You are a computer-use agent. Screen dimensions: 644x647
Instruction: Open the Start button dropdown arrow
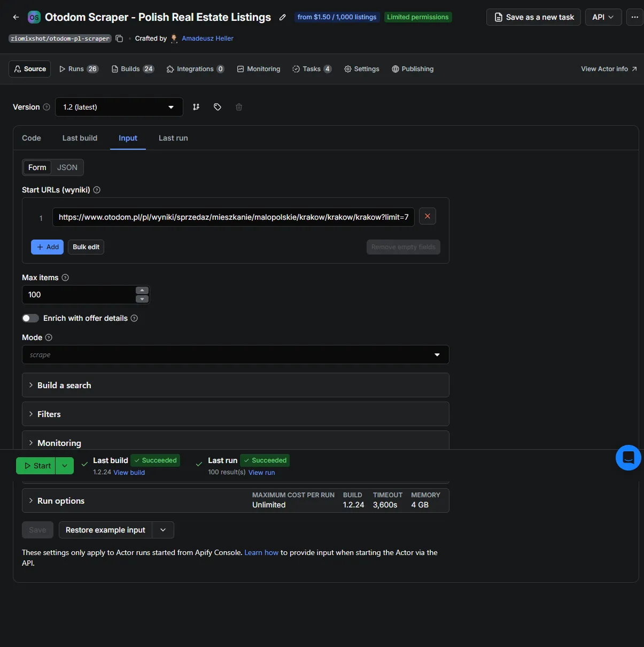pyautogui.click(x=65, y=466)
